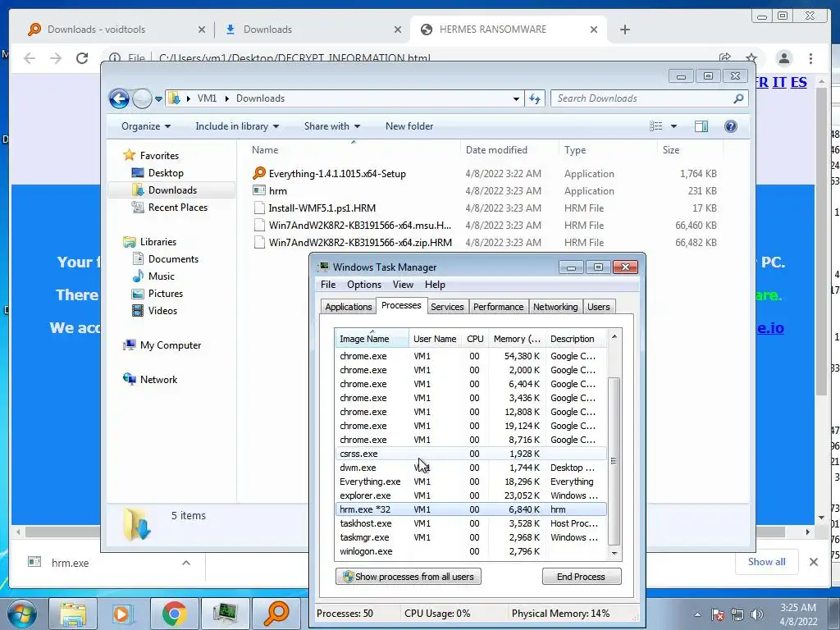Open Videos library in sidebar
Viewport: 840px width, 630px height.
coord(162,311)
